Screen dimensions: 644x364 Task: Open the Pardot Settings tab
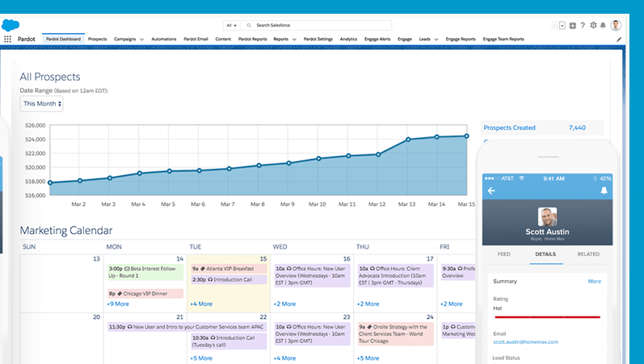pyautogui.click(x=318, y=39)
